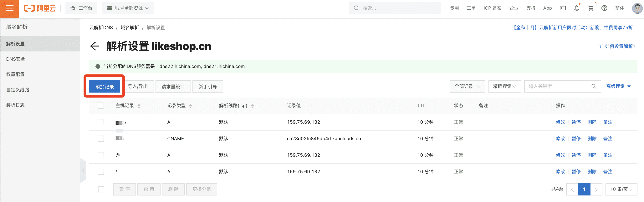Focus the 输入关键字 search field
The width and height of the screenshot is (644, 202).
558,87
